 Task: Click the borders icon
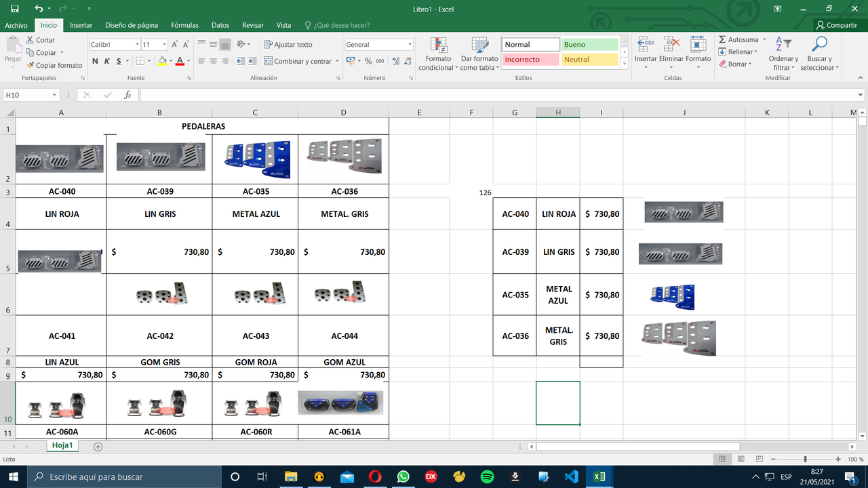click(140, 61)
